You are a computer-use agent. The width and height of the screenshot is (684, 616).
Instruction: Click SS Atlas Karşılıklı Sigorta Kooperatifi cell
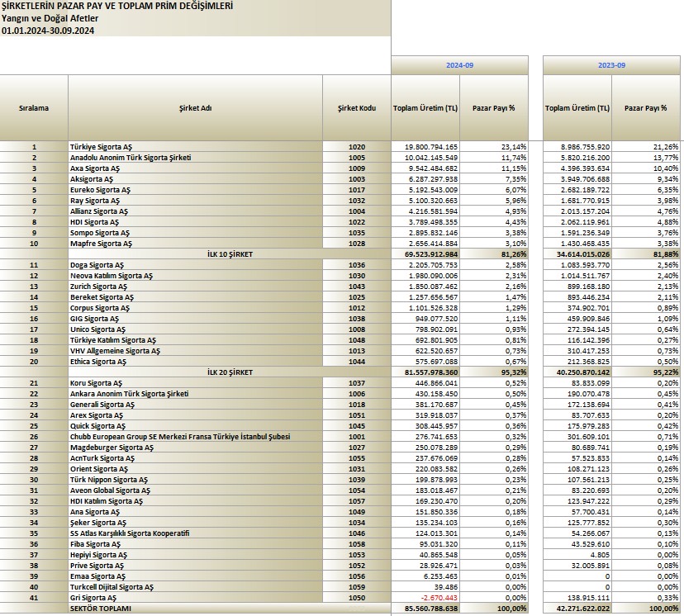[195, 533]
